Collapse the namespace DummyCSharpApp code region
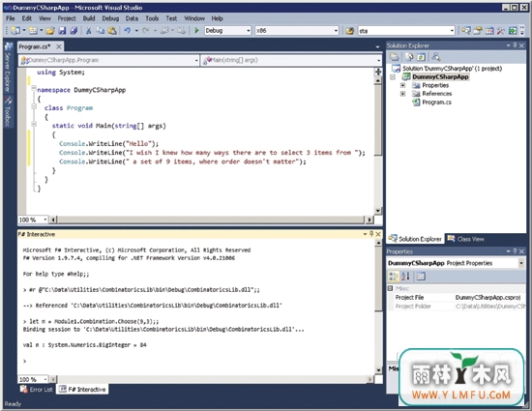 pyautogui.click(x=34, y=89)
